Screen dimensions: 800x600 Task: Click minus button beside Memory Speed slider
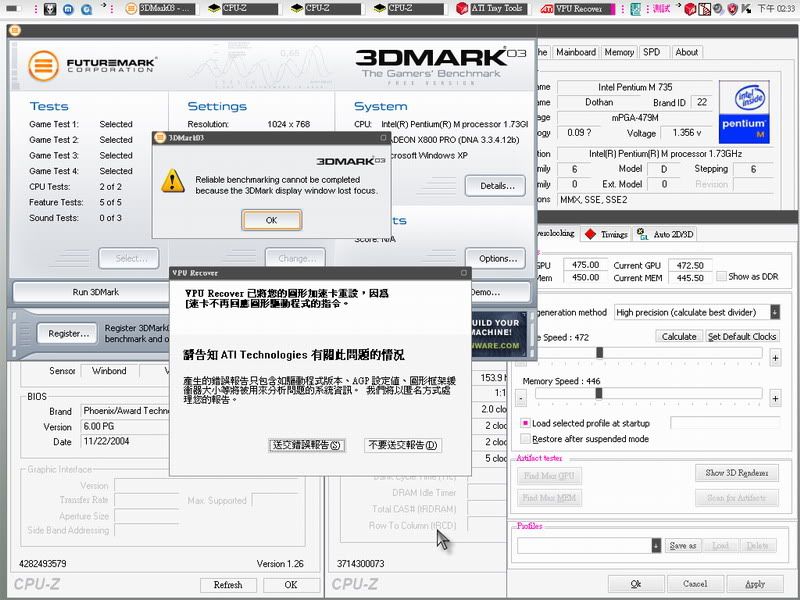tap(520, 398)
